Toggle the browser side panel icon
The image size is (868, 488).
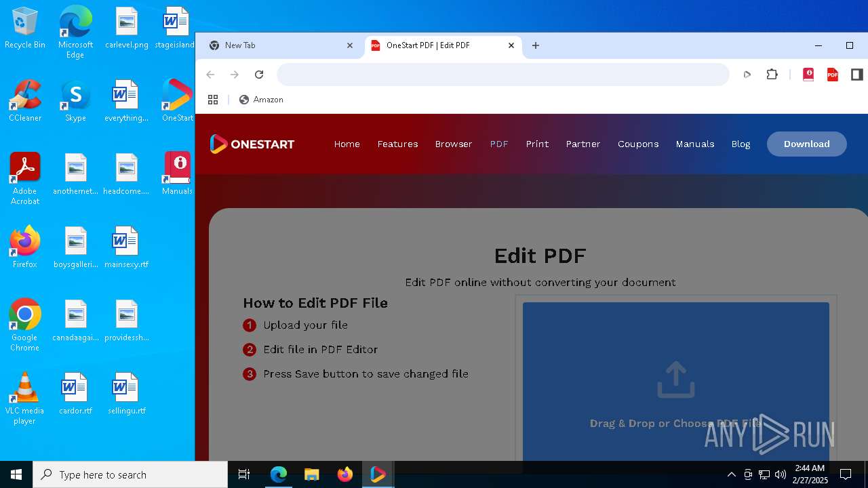point(857,75)
